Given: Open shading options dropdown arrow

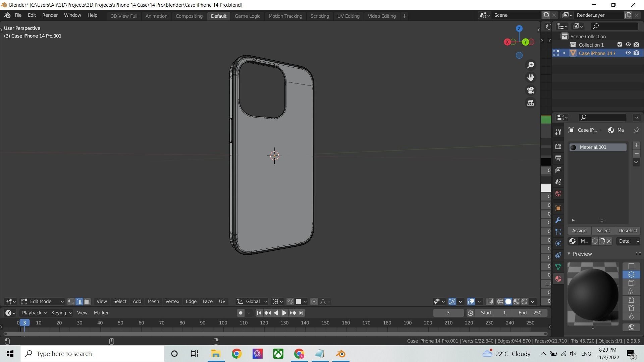Looking at the screenshot, I should tap(533, 302).
